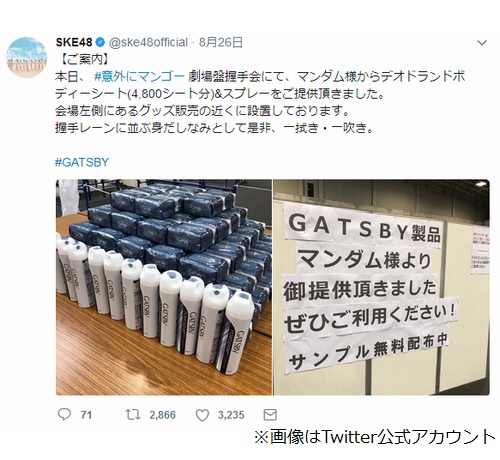Open the 8月26日 tweet timestamp
Viewport: 500px width, 460px height.
221,42
